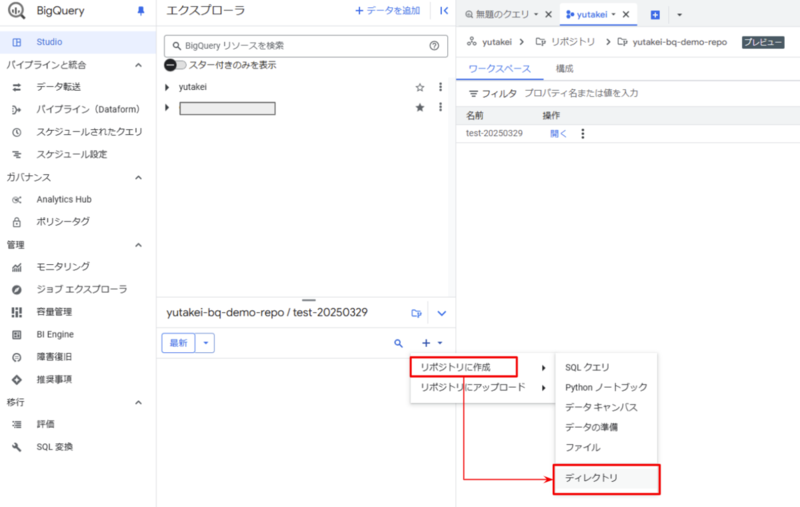The width and height of the screenshot is (800, 507).
Task: Star the yutakei project
Action: coord(420,87)
